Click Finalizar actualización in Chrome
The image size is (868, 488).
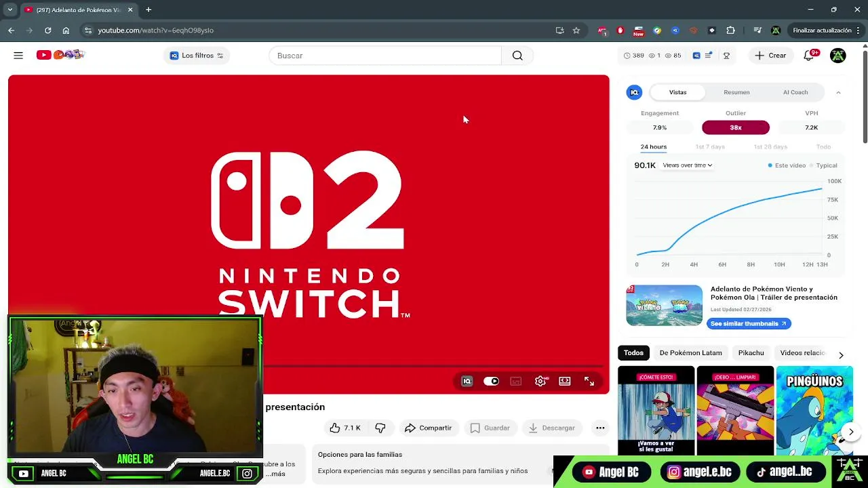point(822,30)
